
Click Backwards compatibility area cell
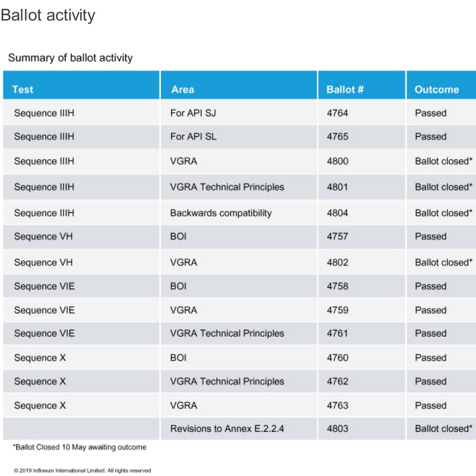point(239,213)
